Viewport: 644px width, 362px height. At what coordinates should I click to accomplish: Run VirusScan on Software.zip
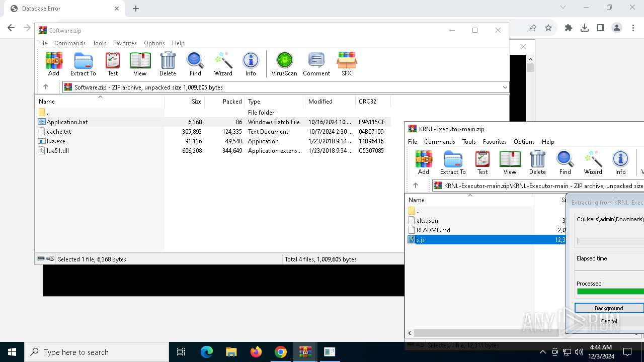[284, 64]
